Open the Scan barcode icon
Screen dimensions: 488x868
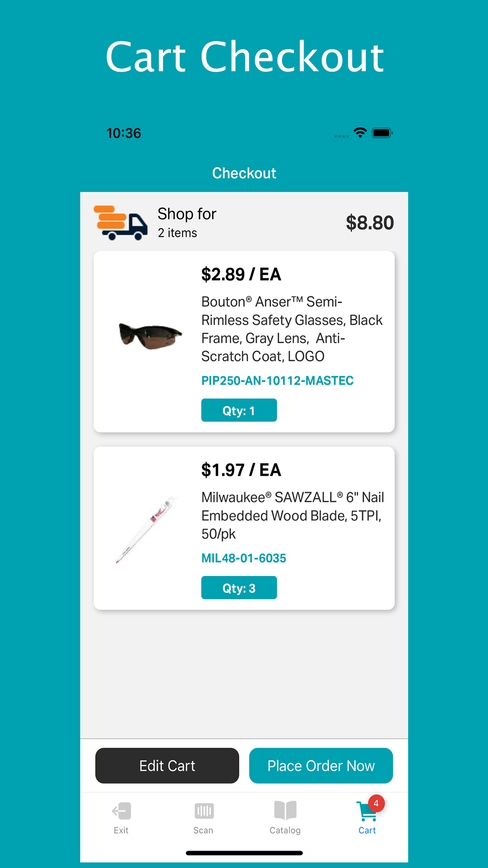click(203, 811)
